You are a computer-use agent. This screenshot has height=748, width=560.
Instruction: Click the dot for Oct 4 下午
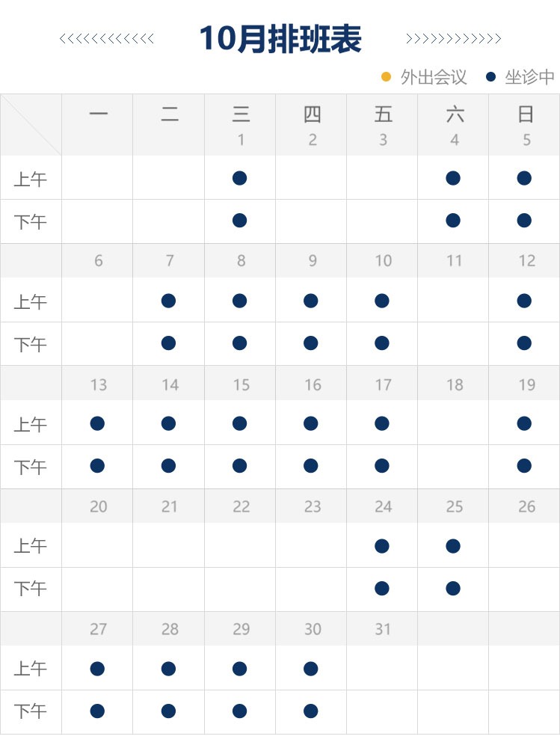click(x=452, y=221)
